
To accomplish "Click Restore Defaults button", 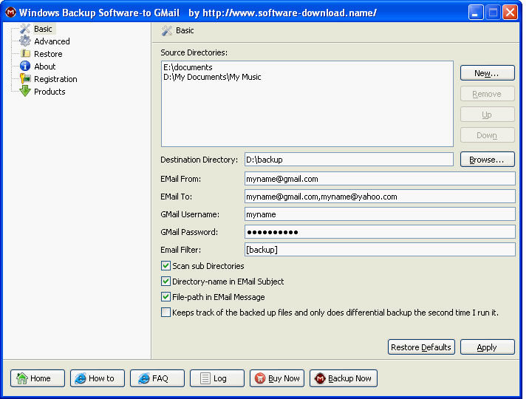I will pos(421,347).
